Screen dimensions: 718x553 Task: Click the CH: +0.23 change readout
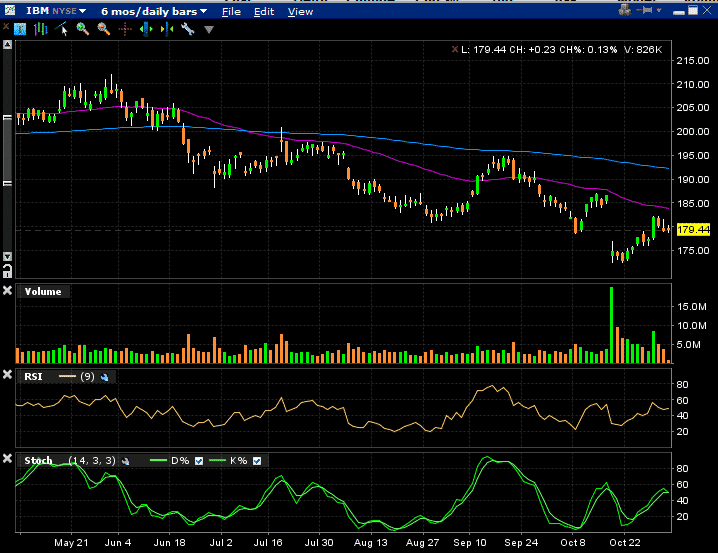(533, 49)
